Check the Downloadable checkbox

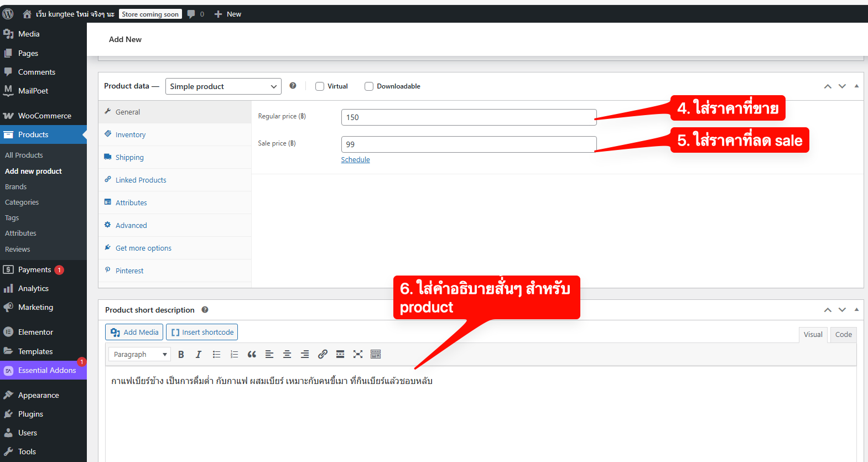[x=369, y=86]
